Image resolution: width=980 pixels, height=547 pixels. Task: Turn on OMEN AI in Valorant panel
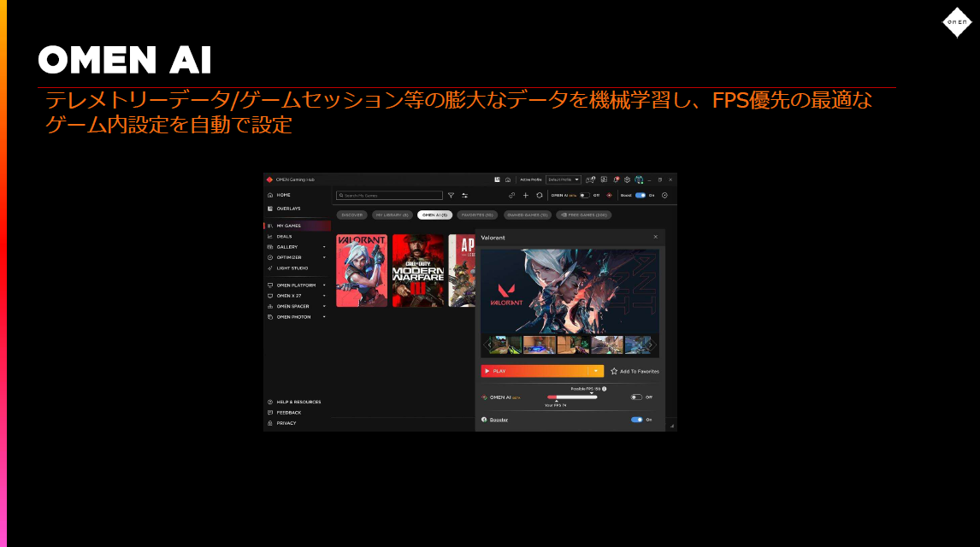coord(636,397)
